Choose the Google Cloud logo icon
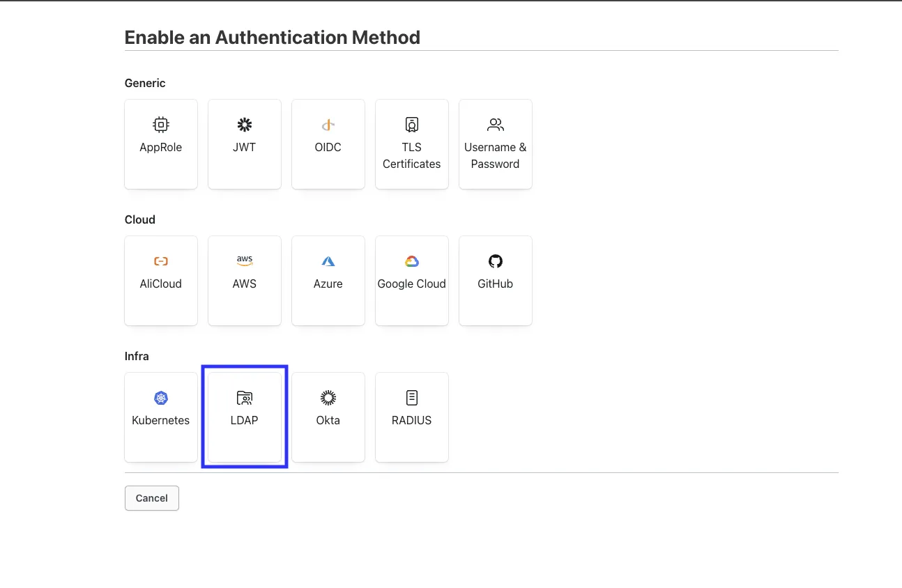This screenshot has width=902, height=588. tap(412, 261)
